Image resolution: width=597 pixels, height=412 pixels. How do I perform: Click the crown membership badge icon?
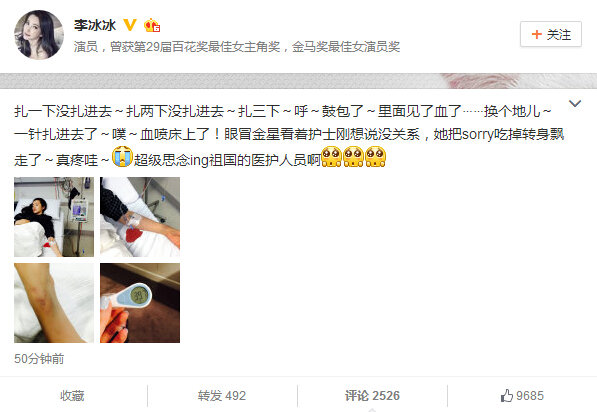[152, 25]
